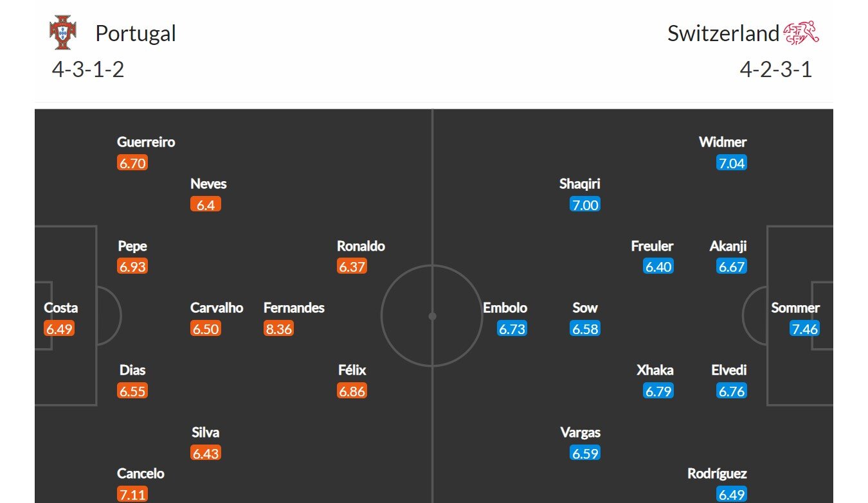Click the Portugal 4-3-1-2 formation text
This screenshot has height=503, width=868.
(88, 69)
